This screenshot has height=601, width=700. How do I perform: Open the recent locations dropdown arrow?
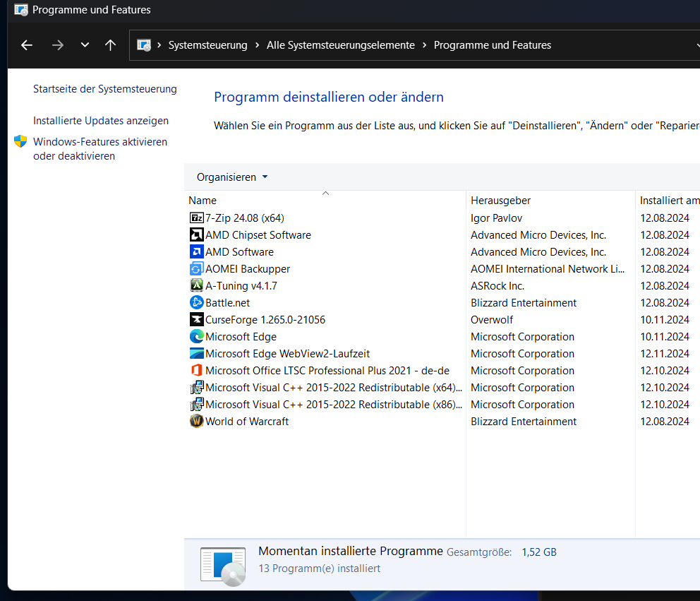click(x=85, y=45)
